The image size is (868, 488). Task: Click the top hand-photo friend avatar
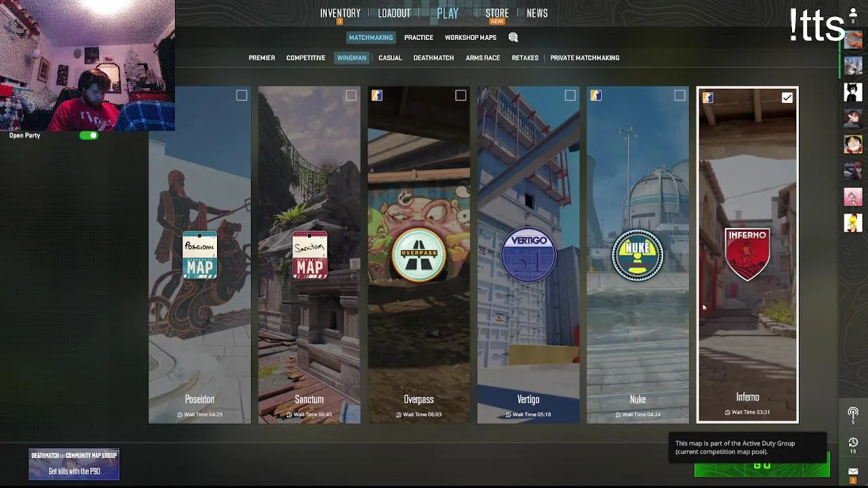point(853,40)
